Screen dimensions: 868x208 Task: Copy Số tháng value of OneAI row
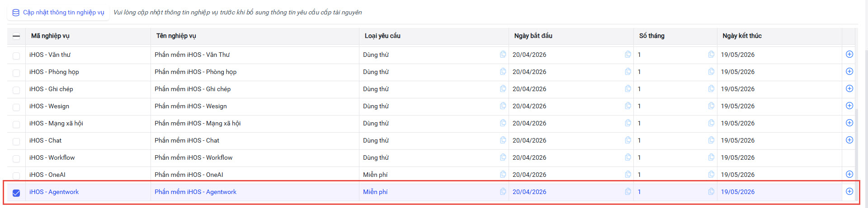point(711,174)
